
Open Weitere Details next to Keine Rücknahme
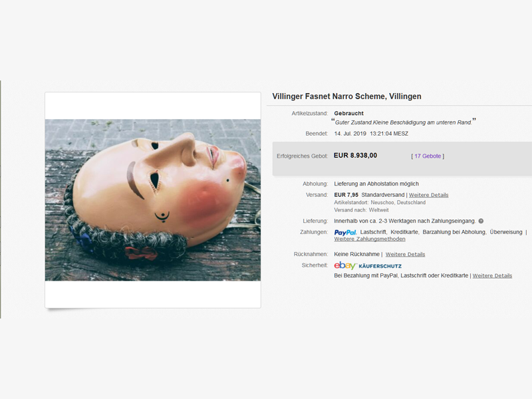(405, 254)
